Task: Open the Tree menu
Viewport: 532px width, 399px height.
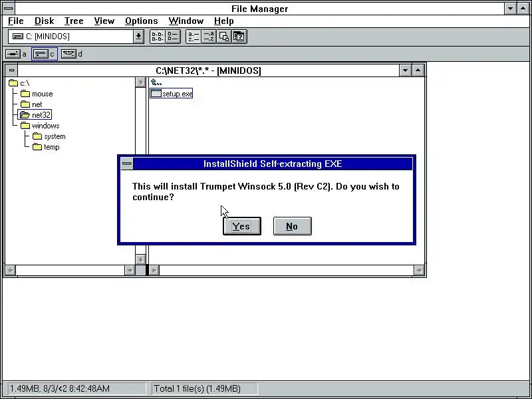Action: 74,21
